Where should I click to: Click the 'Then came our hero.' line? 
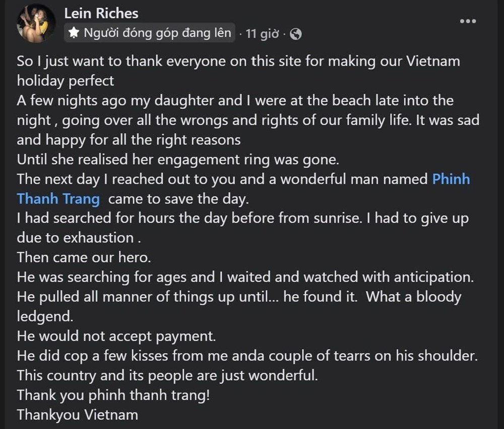point(84,257)
